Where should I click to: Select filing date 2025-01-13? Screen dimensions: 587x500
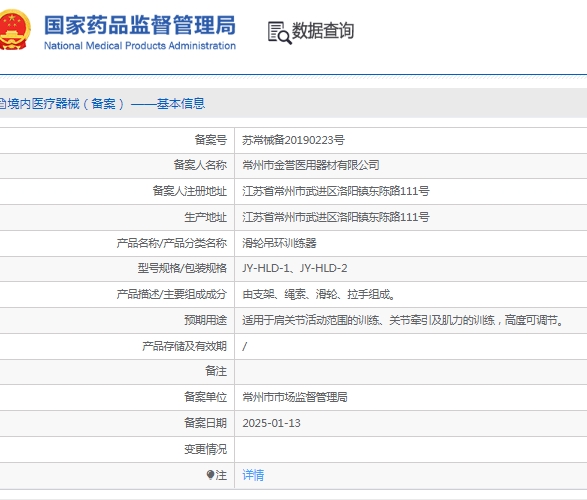pyautogui.click(x=271, y=423)
